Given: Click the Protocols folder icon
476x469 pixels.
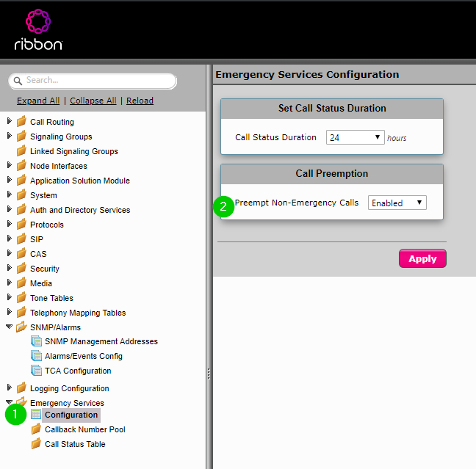Looking at the screenshot, I should pyautogui.click(x=21, y=224).
